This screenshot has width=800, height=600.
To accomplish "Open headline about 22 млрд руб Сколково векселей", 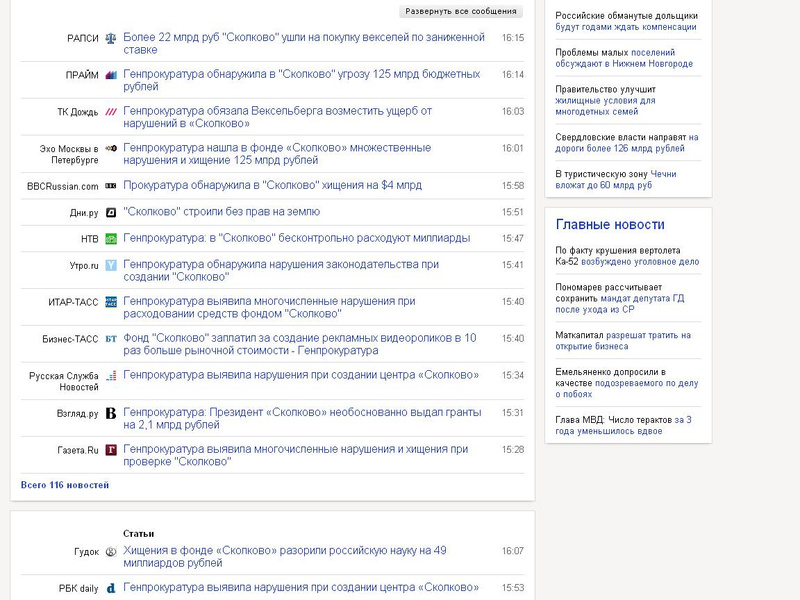I will 304,43.
